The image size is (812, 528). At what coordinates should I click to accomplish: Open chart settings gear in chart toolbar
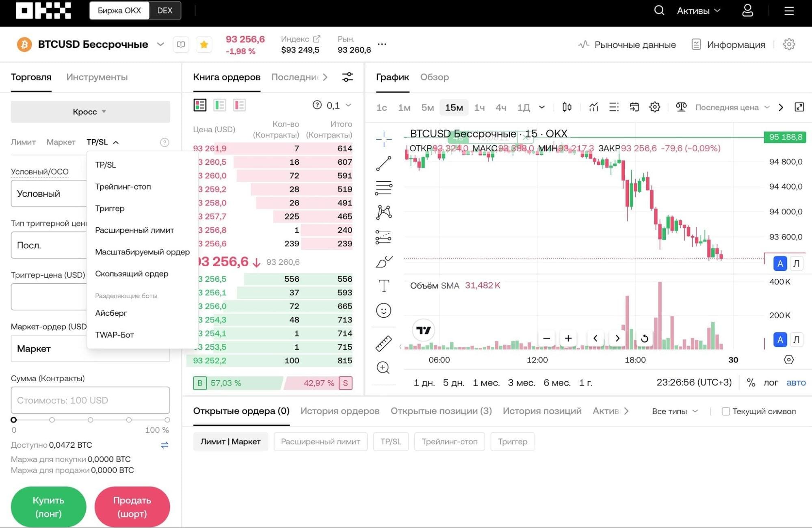coord(654,107)
